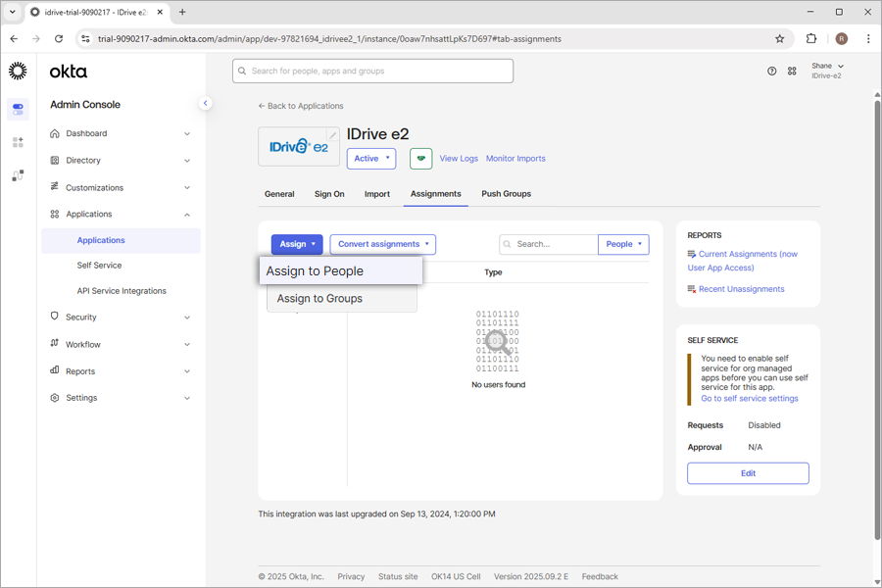The height and width of the screenshot is (588, 882).
Task: Edit the IDrive e2 logo pencil icon
Action: (332, 135)
